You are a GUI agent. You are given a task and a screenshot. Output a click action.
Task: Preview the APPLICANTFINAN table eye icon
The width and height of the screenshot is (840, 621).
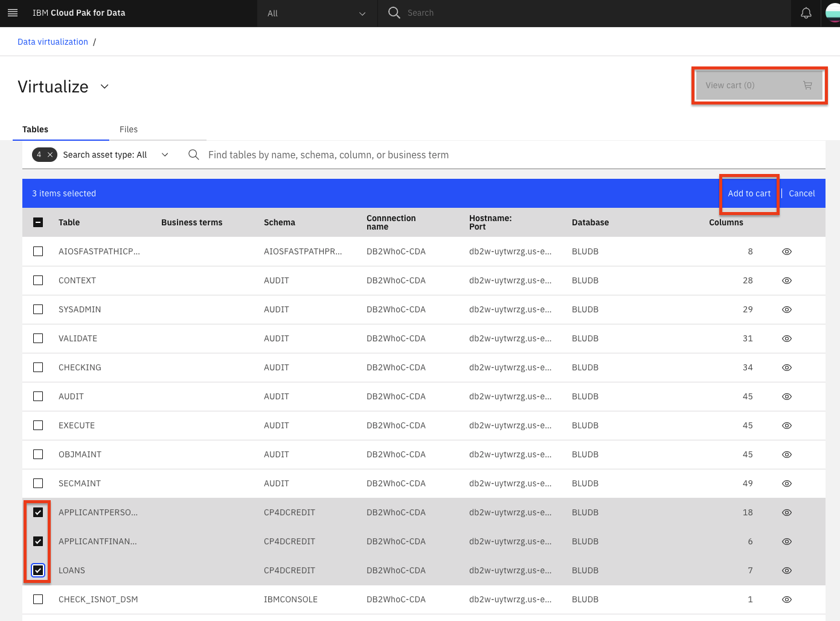click(x=787, y=541)
